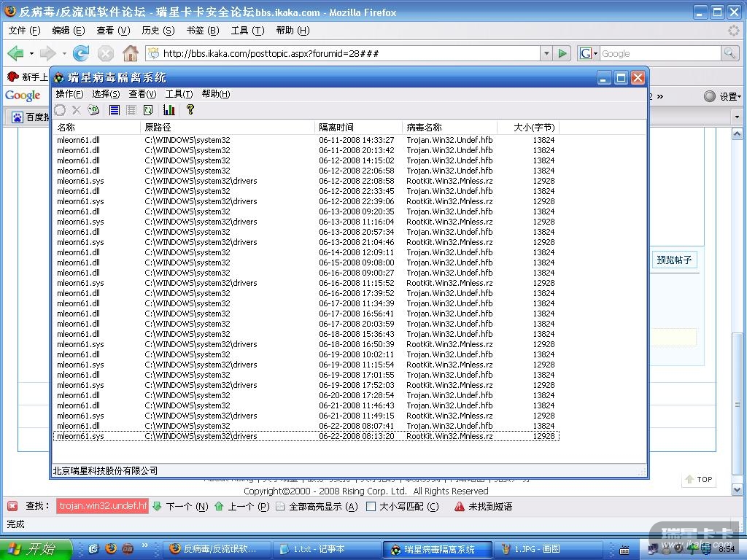This screenshot has width=747, height=560.
Task: Open Firefox 历史(S) history menu
Action: point(158,31)
